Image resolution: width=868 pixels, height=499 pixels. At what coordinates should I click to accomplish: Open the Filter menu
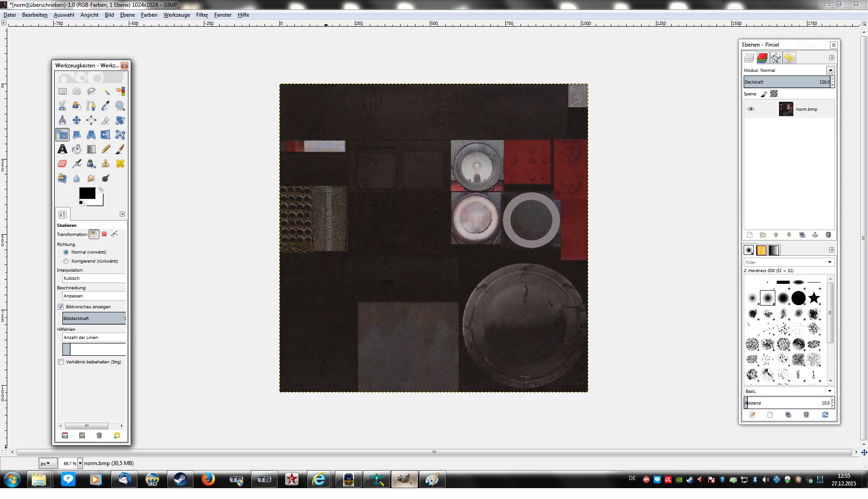point(202,15)
